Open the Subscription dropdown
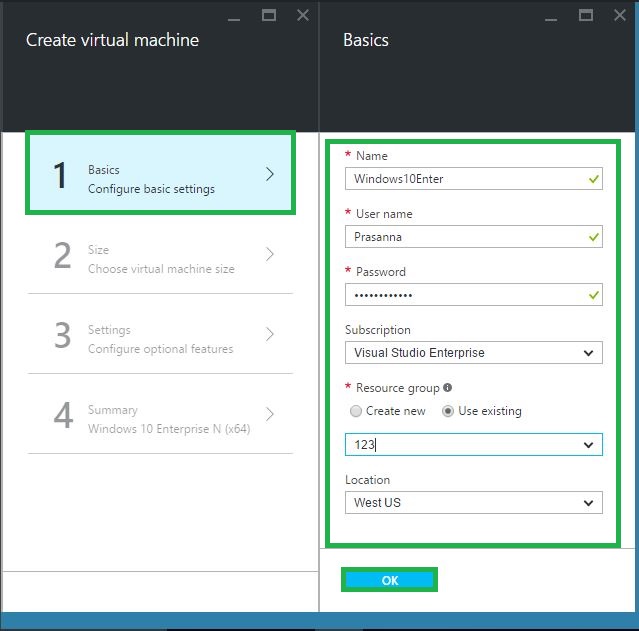Screen dimensions: 639x631 [474, 353]
